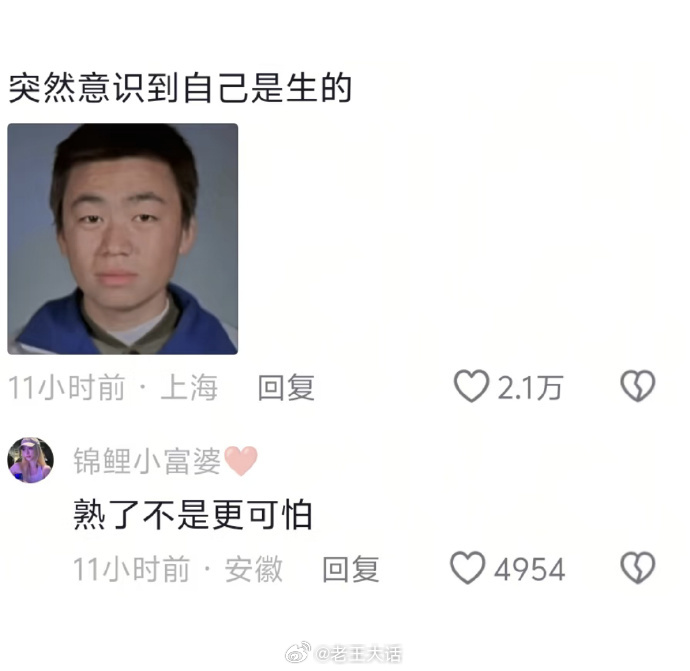Screen dimensions: 690x671
Task: Open the portrait image in the first comment
Action: click(x=123, y=239)
